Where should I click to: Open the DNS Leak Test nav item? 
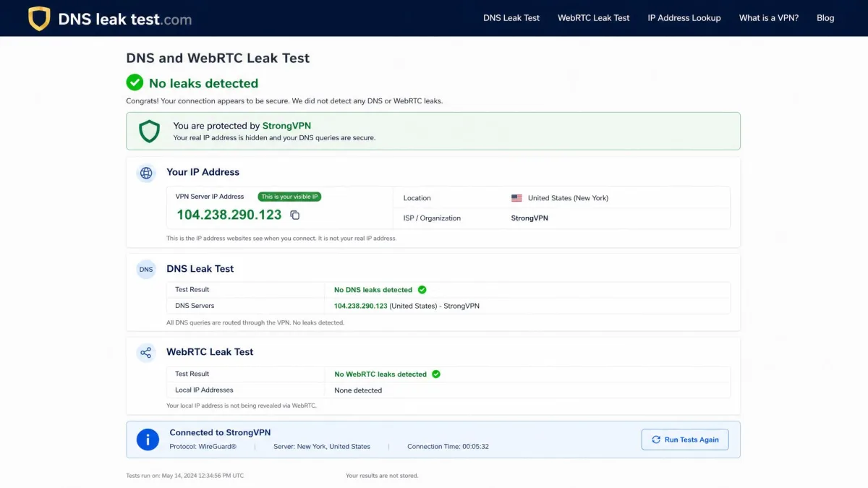(511, 18)
